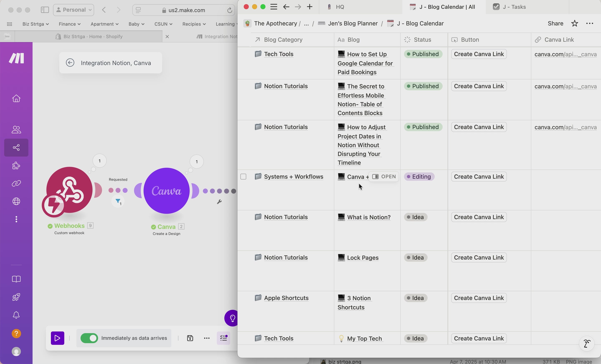Click the filter funnel between modules
Image resolution: width=601 pixels, height=364 pixels.
click(118, 201)
